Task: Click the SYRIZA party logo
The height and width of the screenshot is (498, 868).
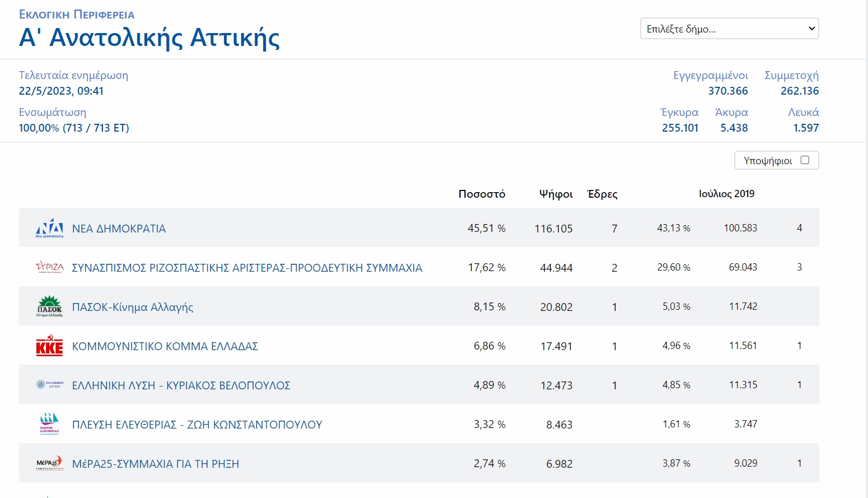Action: pyautogui.click(x=50, y=267)
